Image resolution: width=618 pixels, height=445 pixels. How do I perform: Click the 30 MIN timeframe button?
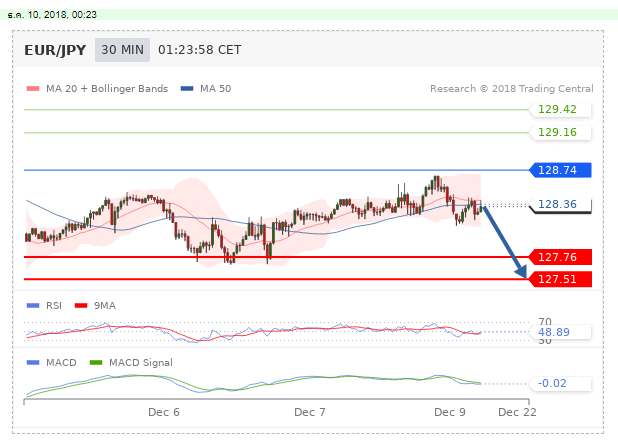[122, 50]
